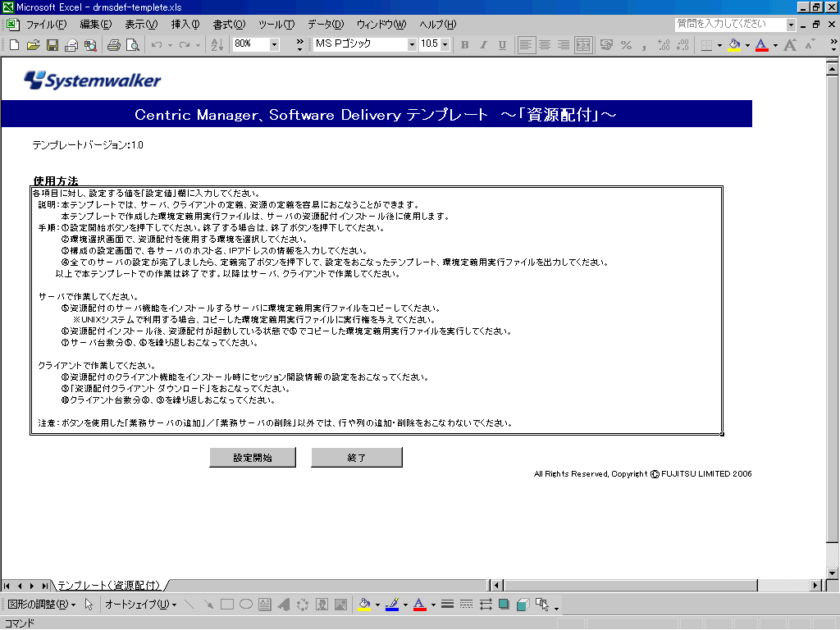Open Print Preview
Screen dimensions: 840x630
pos(132,45)
